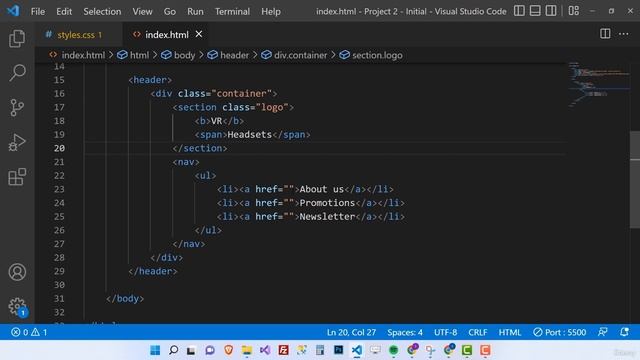Screen dimensions: 640x360
Task: Expand the index.html breadcrumb
Action: coord(77,55)
